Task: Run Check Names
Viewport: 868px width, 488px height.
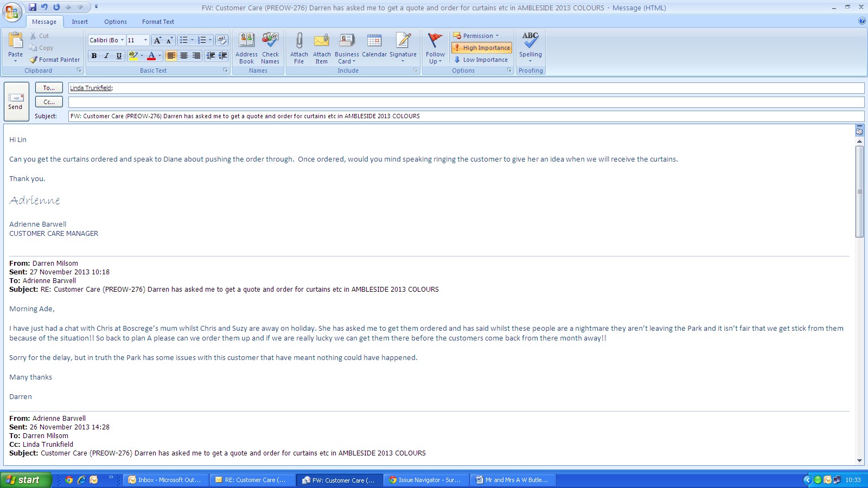Action: (270, 48)
